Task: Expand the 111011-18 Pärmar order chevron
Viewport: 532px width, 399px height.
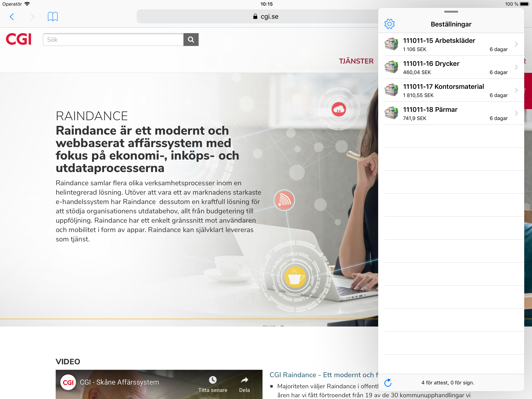Action: (516, 113)
